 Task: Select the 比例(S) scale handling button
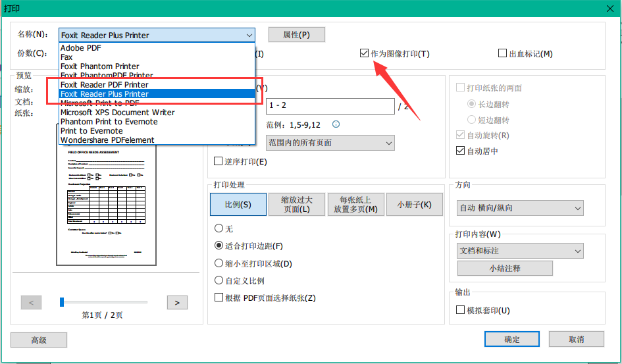pos(238,204)
